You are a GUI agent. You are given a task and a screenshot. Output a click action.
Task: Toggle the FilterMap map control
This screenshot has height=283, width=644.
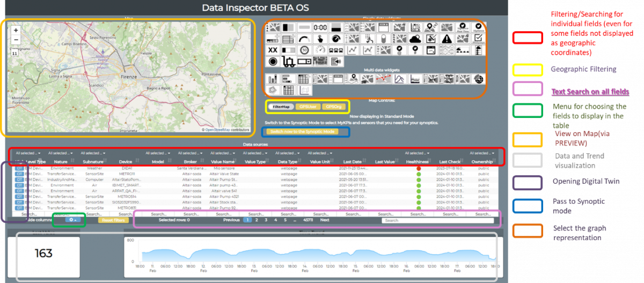(281, 107)
